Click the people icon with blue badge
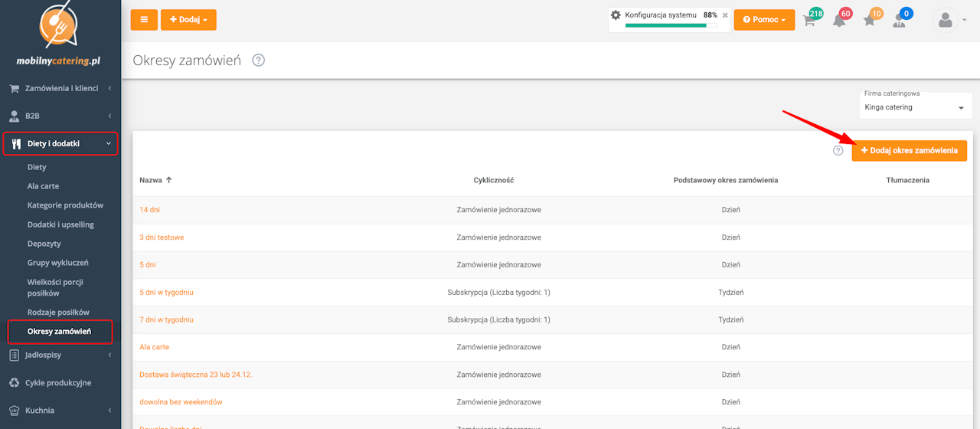The width and height of the screenshot is (980, 429). [x=900, y=21]
